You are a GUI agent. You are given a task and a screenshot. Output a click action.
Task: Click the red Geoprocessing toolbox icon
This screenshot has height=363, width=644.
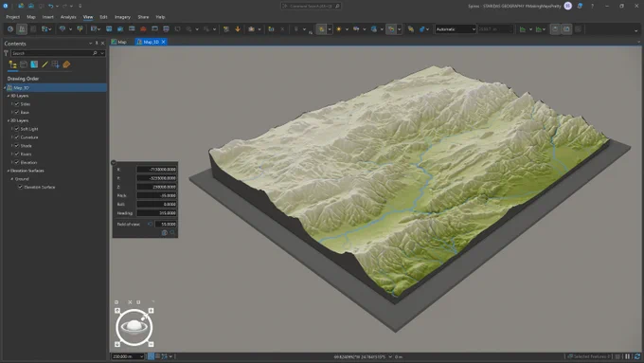coord(143,29)
